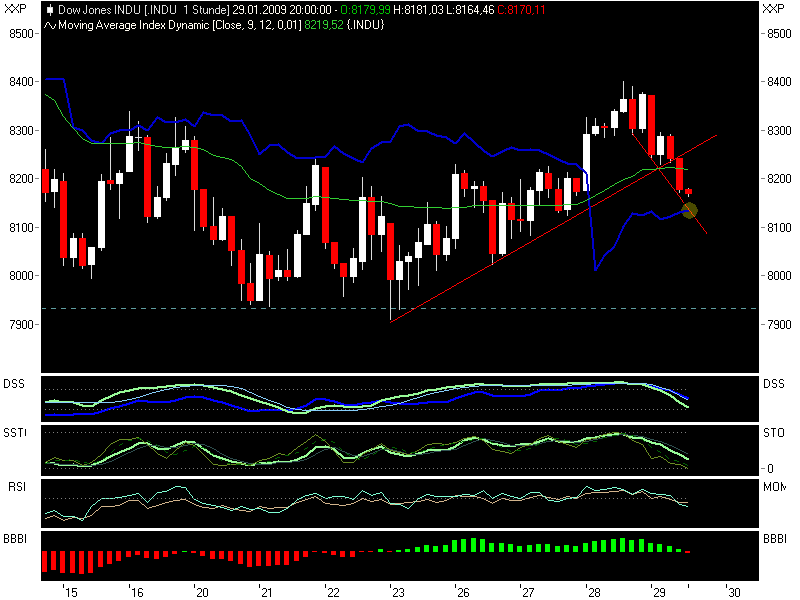The image size is (800, 600).
Task: Click the XXP logo in the top-left corner
Action: (x=14, y=10)
